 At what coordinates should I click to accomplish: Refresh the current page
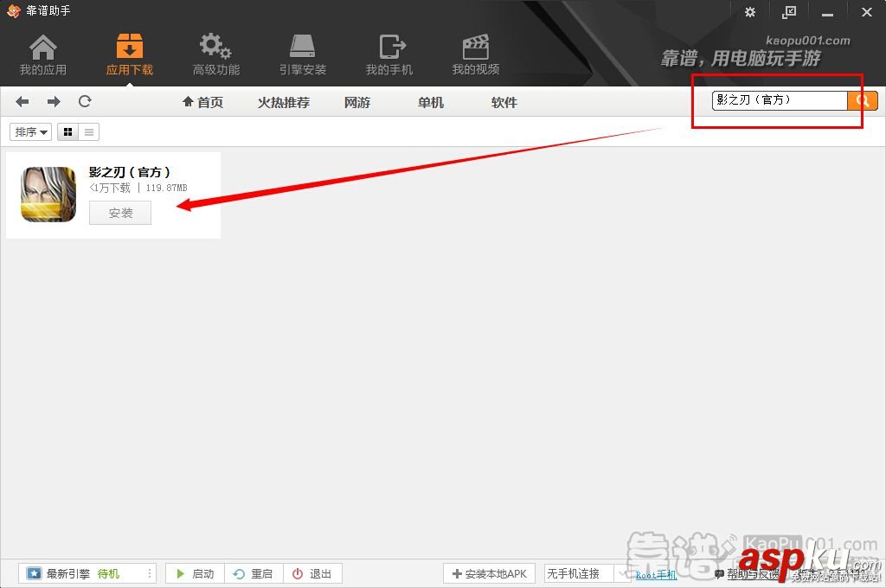coord(84,101)
